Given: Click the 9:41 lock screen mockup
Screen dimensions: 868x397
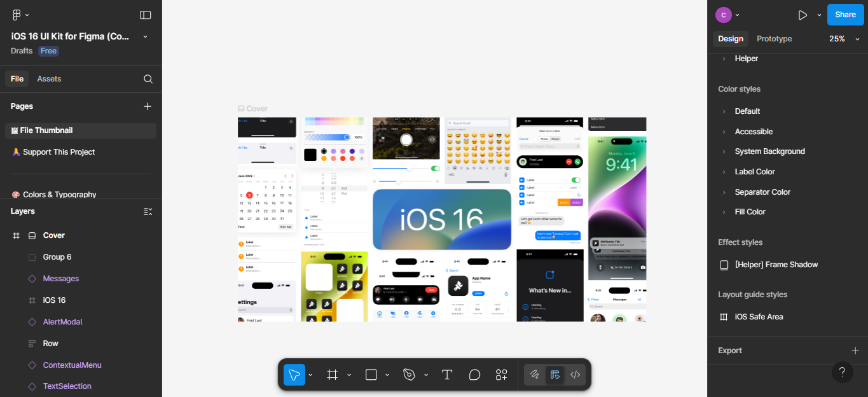Looking at the screenshot, I should 617,208.
